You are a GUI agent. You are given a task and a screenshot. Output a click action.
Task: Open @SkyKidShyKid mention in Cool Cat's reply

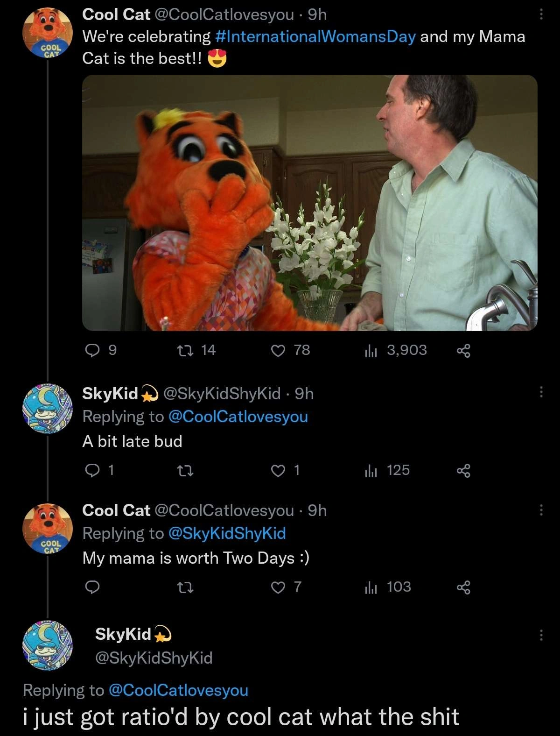tap(227, 533)
